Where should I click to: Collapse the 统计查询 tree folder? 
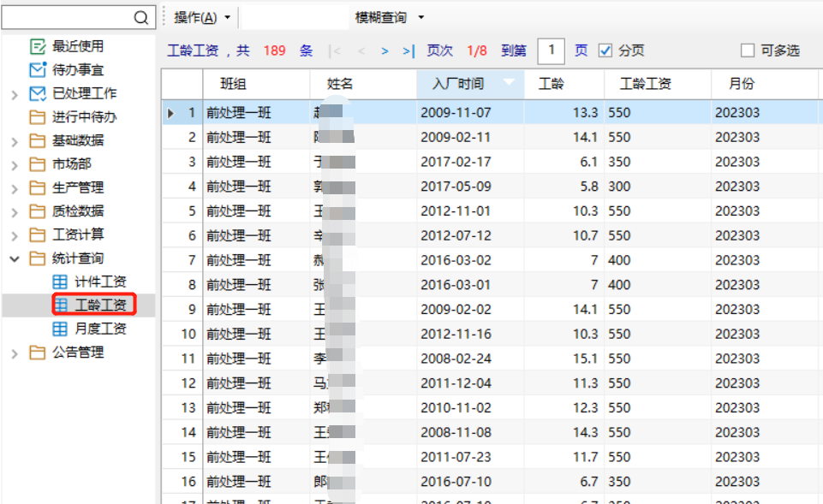[15, 258]
